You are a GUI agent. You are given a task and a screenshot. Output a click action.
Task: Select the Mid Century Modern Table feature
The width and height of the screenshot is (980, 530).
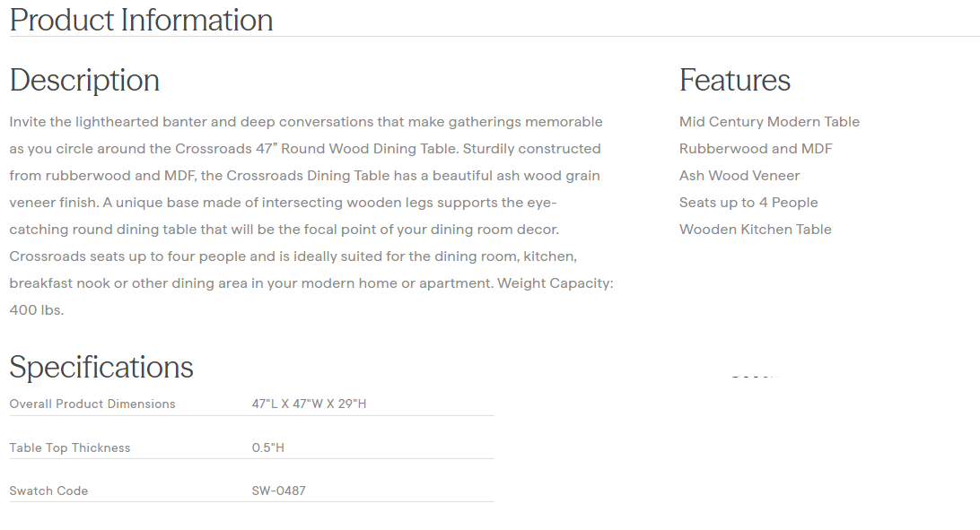(769, 122)
